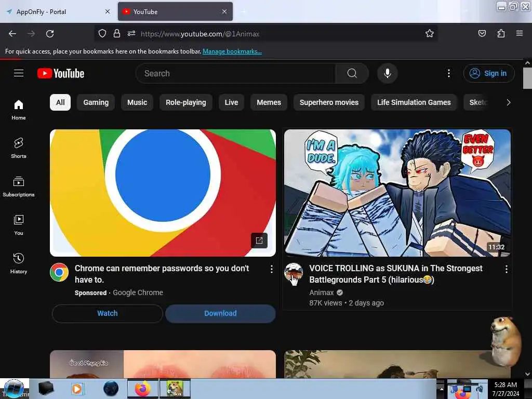Click the YouTube logo
This screenshot has width=532, height=399.
(x=61, y=73)
